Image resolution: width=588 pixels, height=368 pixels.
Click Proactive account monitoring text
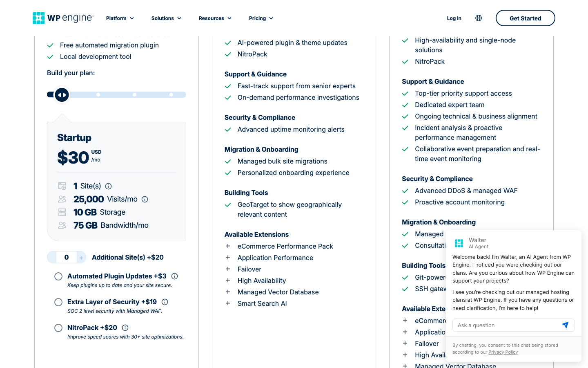pos(460,202)
